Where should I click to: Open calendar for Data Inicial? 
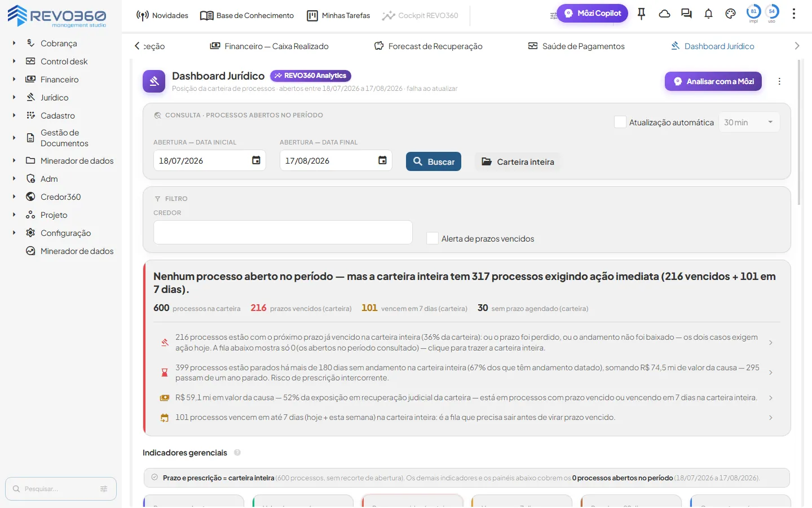[256, 160]
